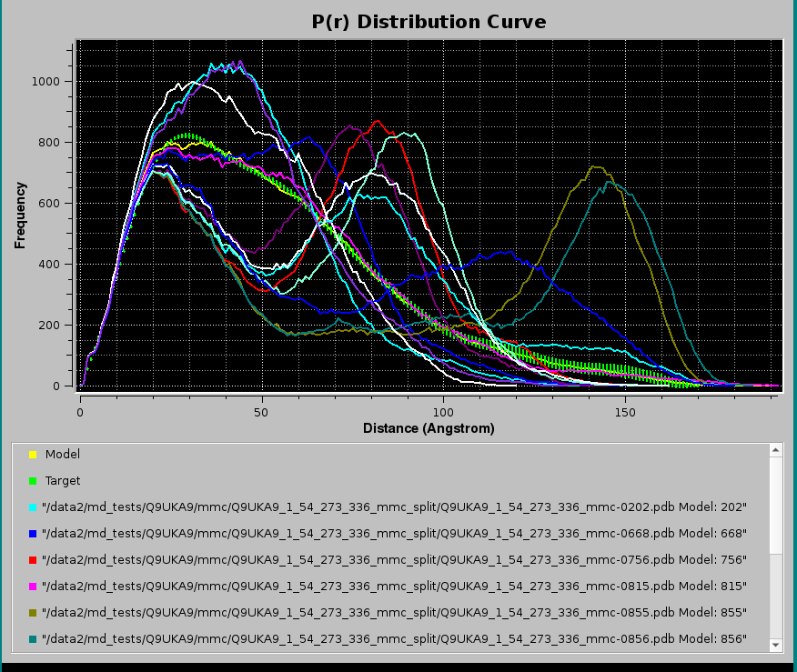This screenshot has height=672, width=797.
Task: Click the red swatch for Model 756
Action: 33,560
